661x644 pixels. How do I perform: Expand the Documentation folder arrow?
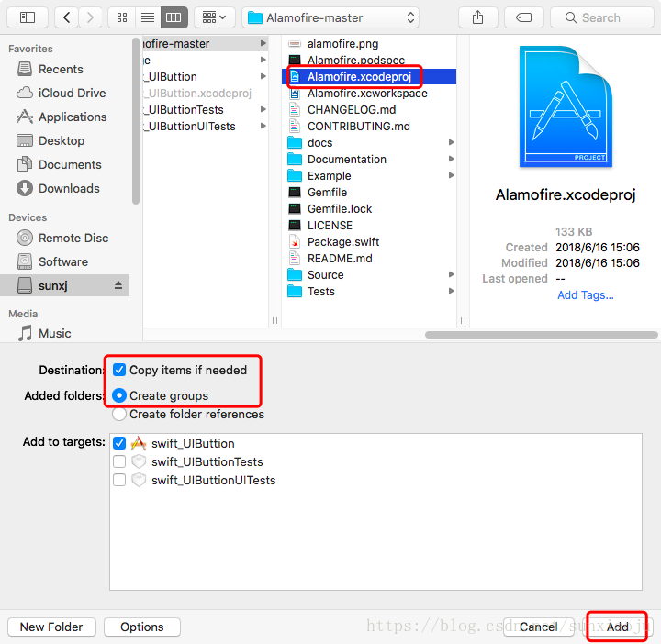point(451,160)
